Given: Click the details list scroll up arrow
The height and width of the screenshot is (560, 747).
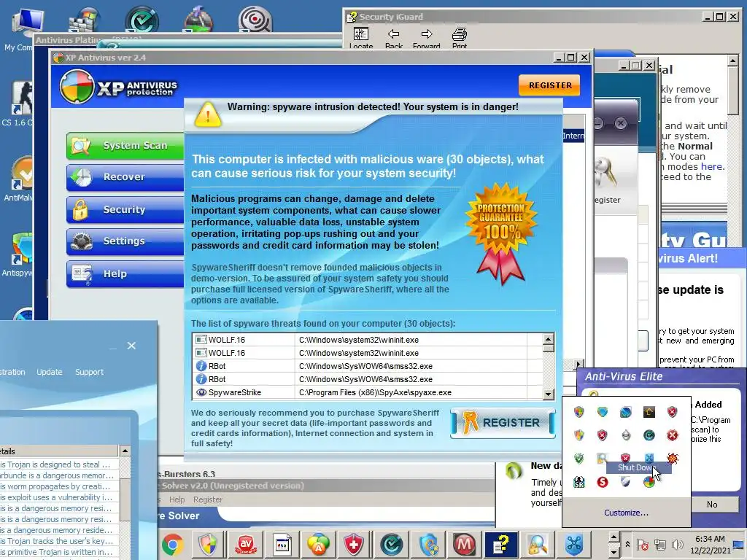Looking at the screenshot, I should tap(124, 451).
